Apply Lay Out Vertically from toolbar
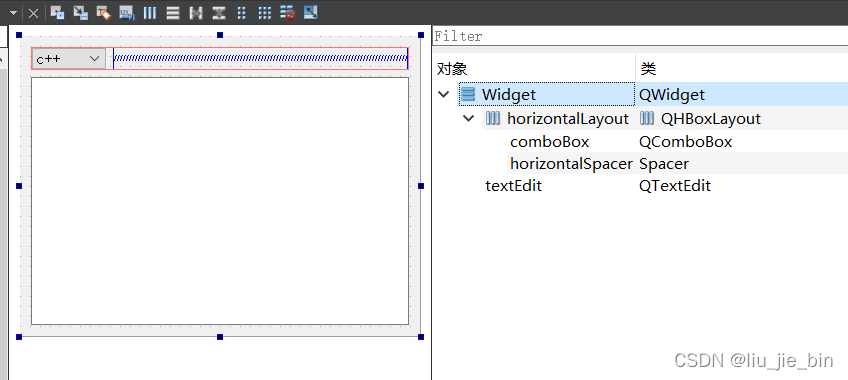Screen dimensions: 848x380 coord(173,12)
